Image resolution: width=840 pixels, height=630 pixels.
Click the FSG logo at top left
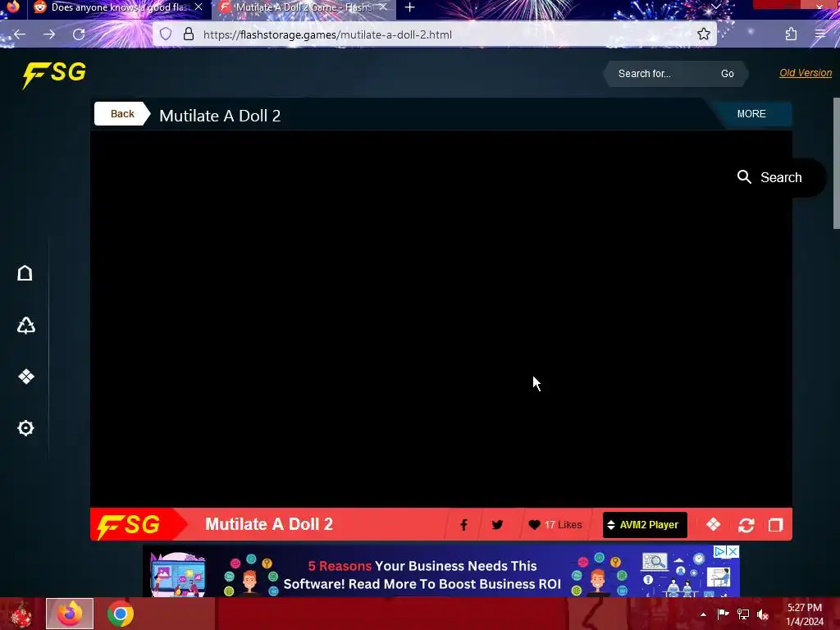pyautogui.click(x=54, y=75)
